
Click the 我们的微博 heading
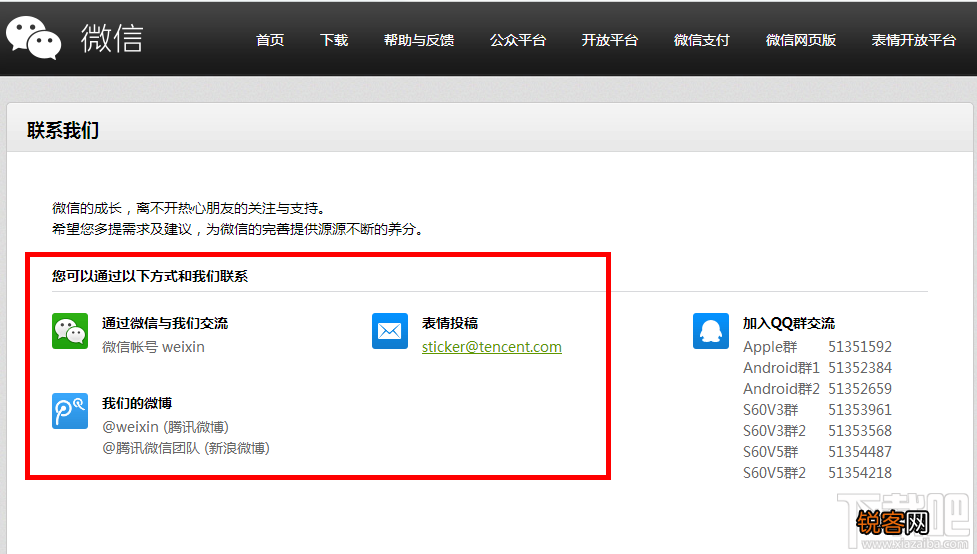point(137,403)
